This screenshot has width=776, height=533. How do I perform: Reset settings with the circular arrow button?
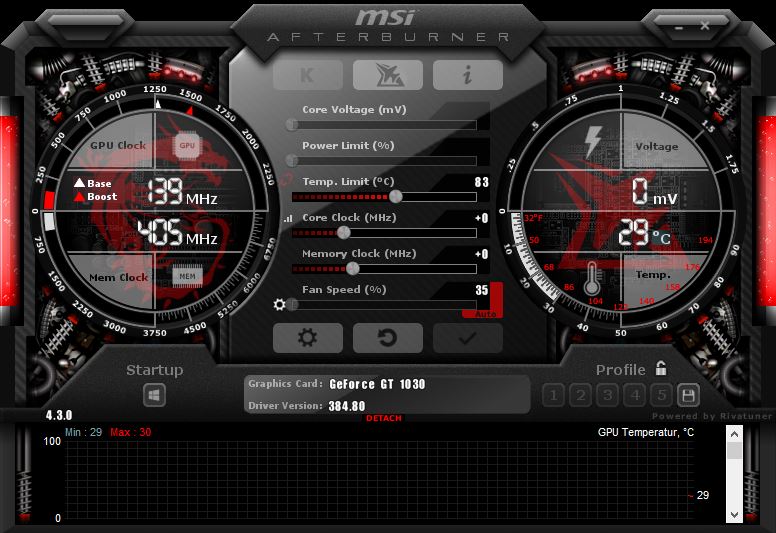pos(388,338)
